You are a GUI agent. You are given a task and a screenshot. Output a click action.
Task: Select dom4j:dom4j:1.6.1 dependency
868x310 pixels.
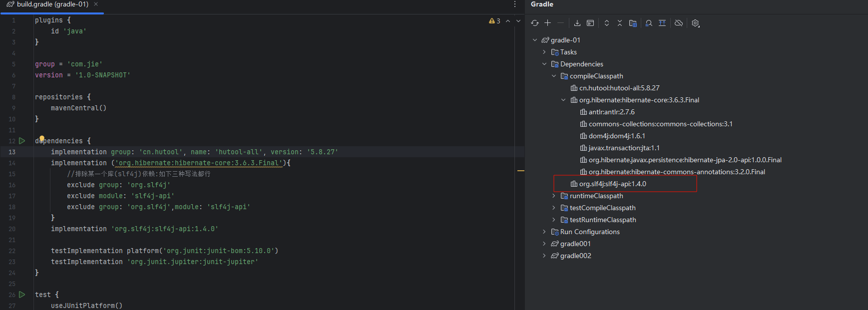617,136
